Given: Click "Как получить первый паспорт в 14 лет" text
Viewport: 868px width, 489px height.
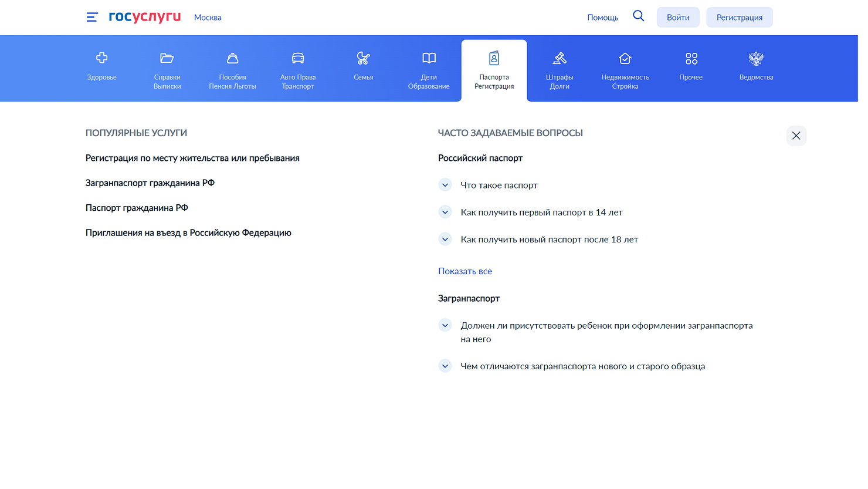Looking at the screenshot, I should click(541, 213).
